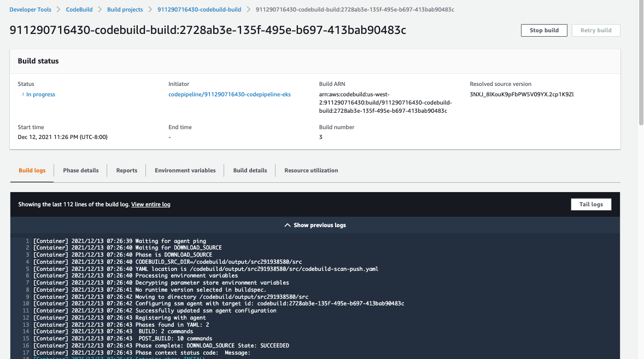This screenshot has width=644, height=359.
Task: Open the Developer Tools breadcrumb link
Action: click(x=31, y=9)
